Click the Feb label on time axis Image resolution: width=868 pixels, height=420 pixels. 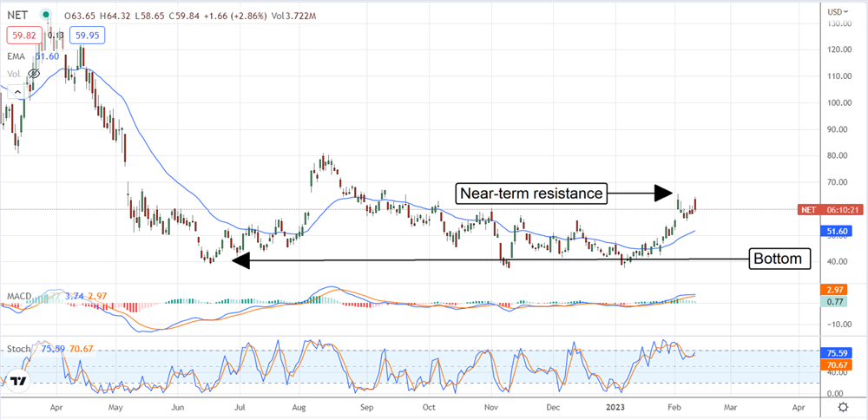coord(674,407)
